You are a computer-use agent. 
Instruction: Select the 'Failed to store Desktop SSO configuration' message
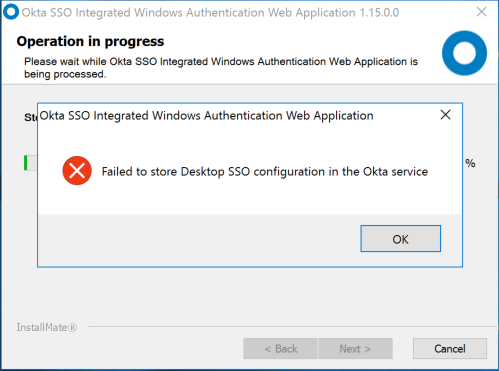(x=265, y=172)
